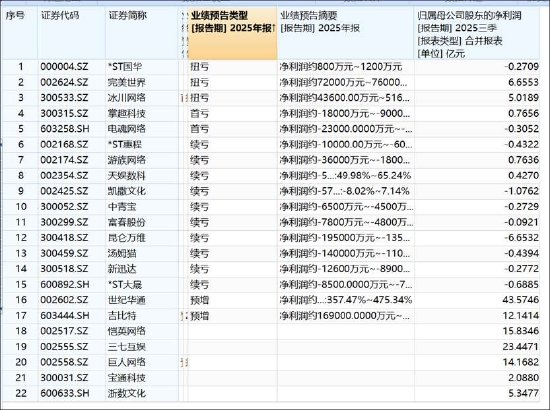
Task: Click stock code 300418.SZ
Action: [64, 238]
